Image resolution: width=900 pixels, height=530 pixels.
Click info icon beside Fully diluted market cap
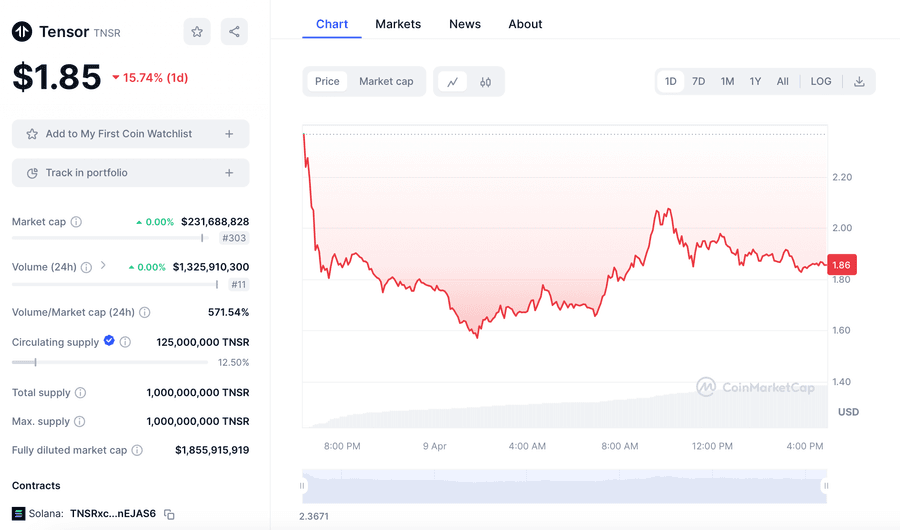click(x=137, y=451)
